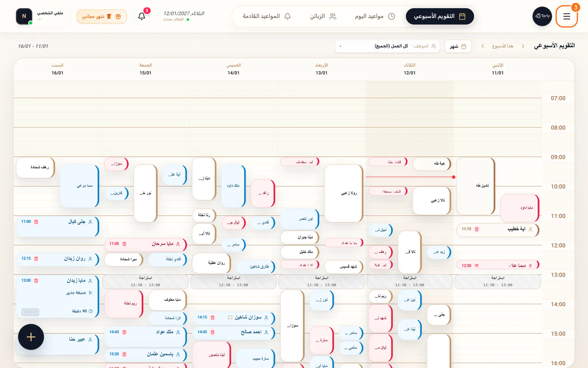Open the note icon on سوزان شاهين
The image size is (588, 368).
pyautogui.click(x=230, y=318)
